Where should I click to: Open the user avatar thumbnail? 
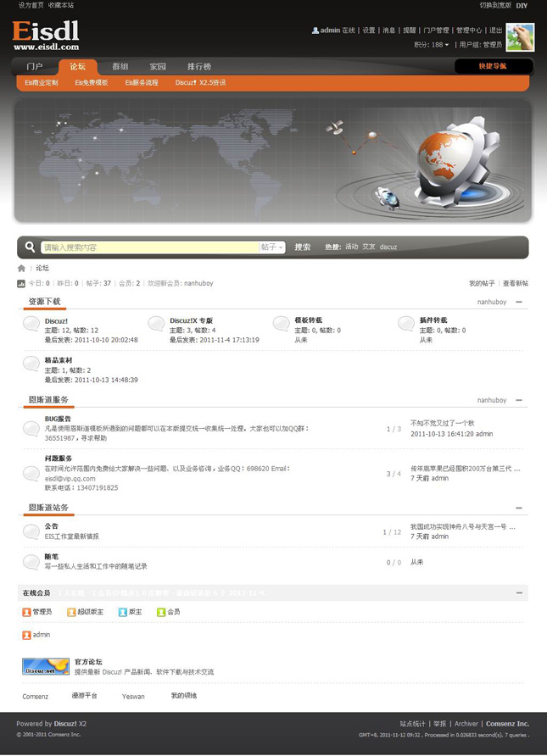[x=520, y=37]
